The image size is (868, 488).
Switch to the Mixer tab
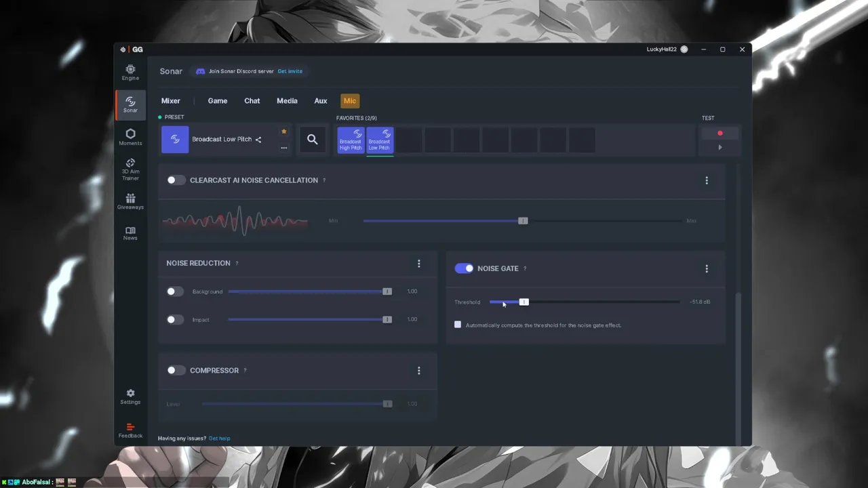click(171, 101)
